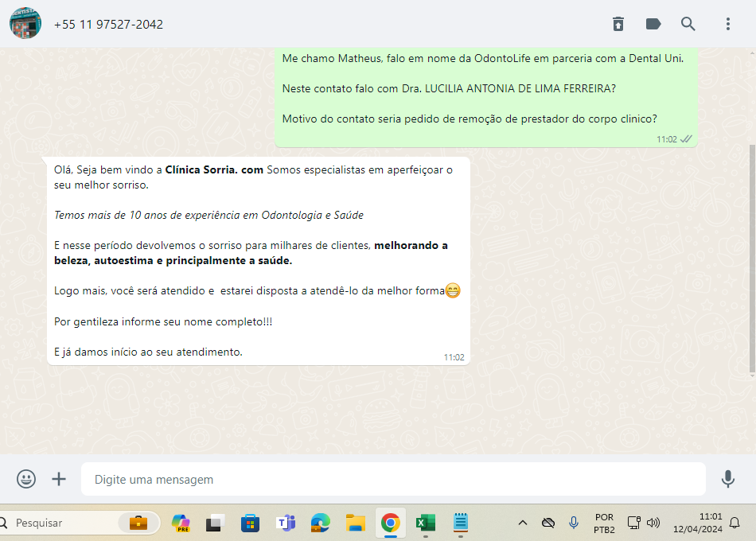Viewport: 756px width, 541px height.
Task: Open the three-dot chat menu
Action: (x=728, y=24)
